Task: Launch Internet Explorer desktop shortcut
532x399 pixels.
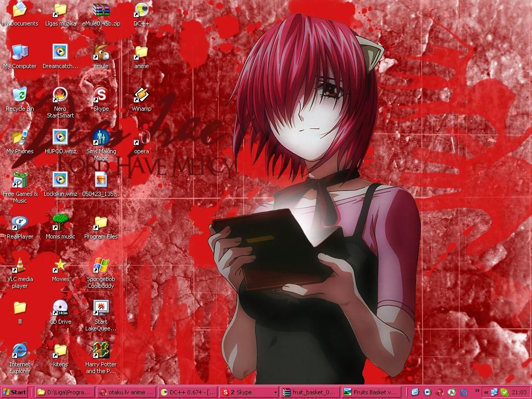Action: (x=20, y=358)
